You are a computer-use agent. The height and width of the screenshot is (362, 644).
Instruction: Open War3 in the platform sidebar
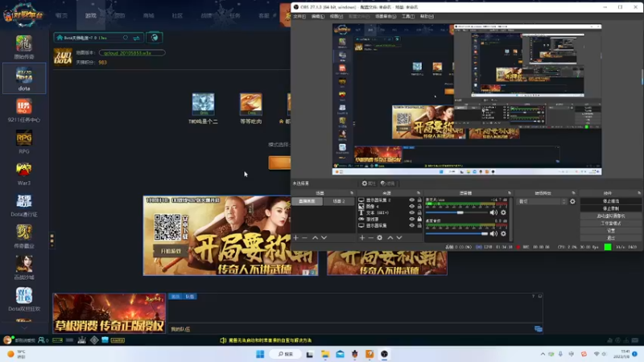(24, 173)
